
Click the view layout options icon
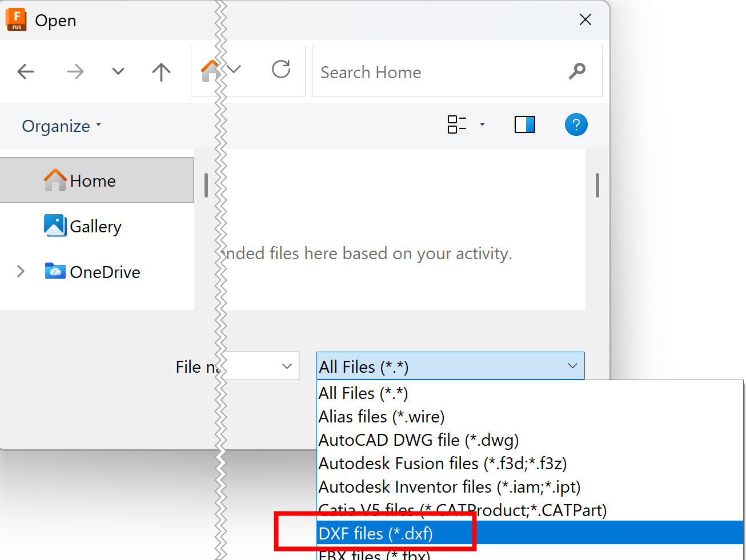point(456,124)
